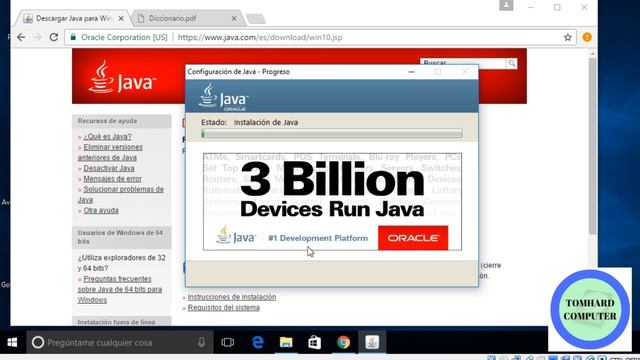Open Eliminar versiones anteriores de Java link
This screenshot has width=640, height=360.
(110, 152)
